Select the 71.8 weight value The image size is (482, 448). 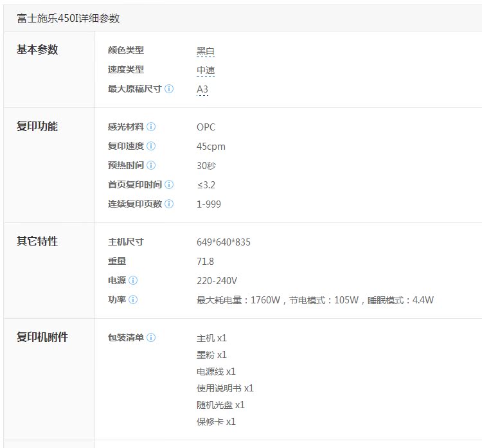point(205,262)
